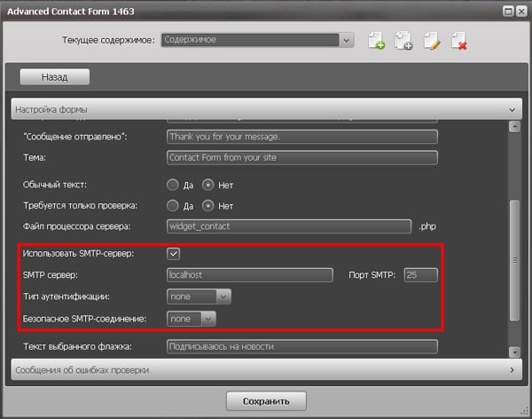This screenshot has height=419, width=532.
Task: Close the Advanced Contact Form window
Action: click(521, 10)
